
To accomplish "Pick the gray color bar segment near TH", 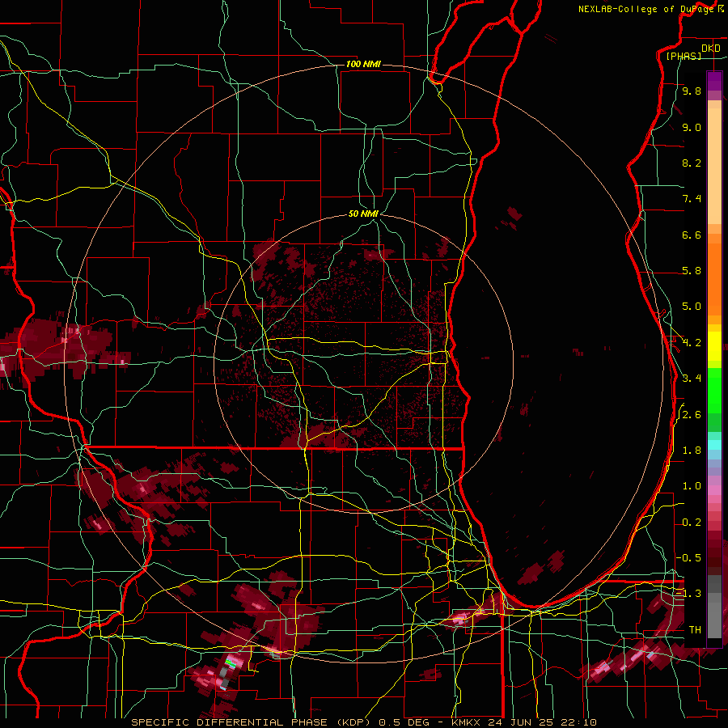I will pos(714,622).
